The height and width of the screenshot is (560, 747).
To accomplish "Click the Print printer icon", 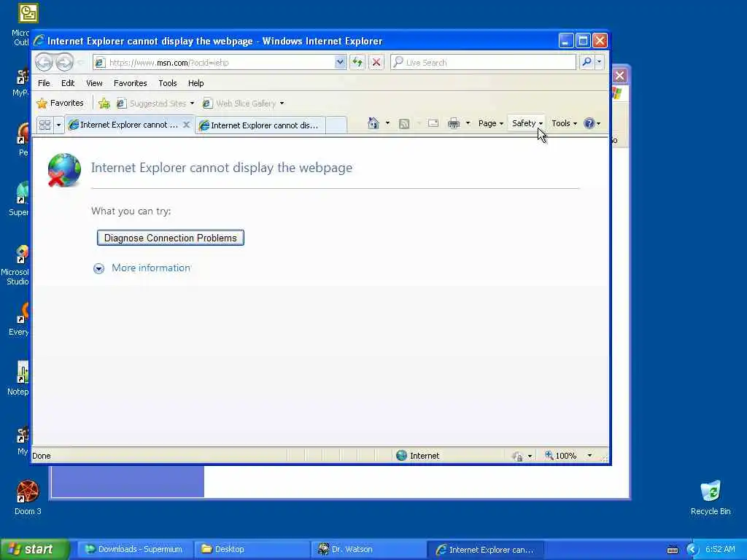I will point(454,123).
